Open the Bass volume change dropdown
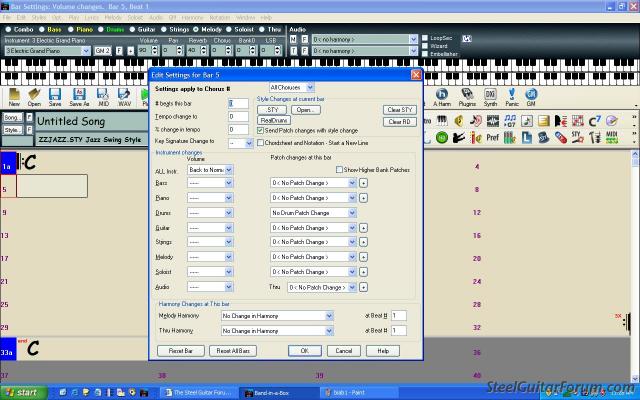The width and height of the screenshot is (640, 400). [229, 184]
